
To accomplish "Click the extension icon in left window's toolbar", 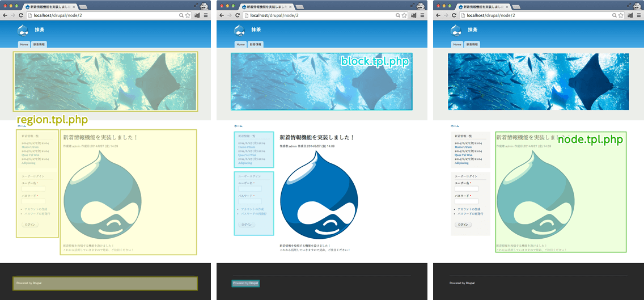I will tap(197, 15).
